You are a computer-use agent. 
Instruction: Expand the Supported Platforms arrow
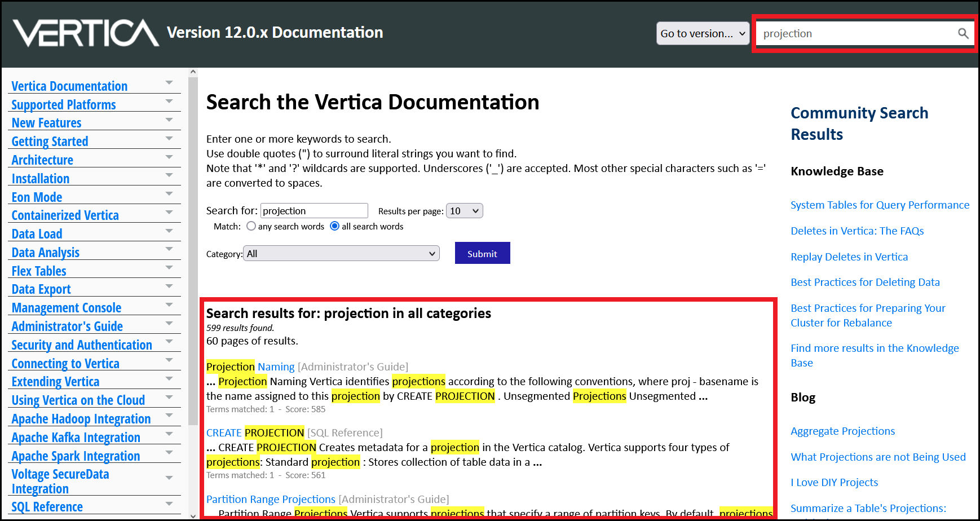(169, 101)
